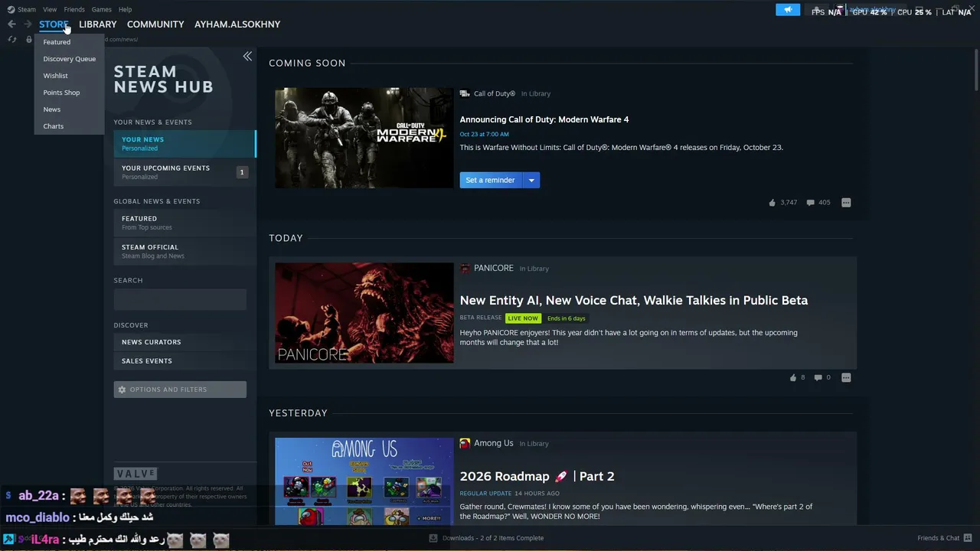The height and width of the screenshot is (551, 980).
Task: Open the Friends menu
Action: (x=74, y=9)
